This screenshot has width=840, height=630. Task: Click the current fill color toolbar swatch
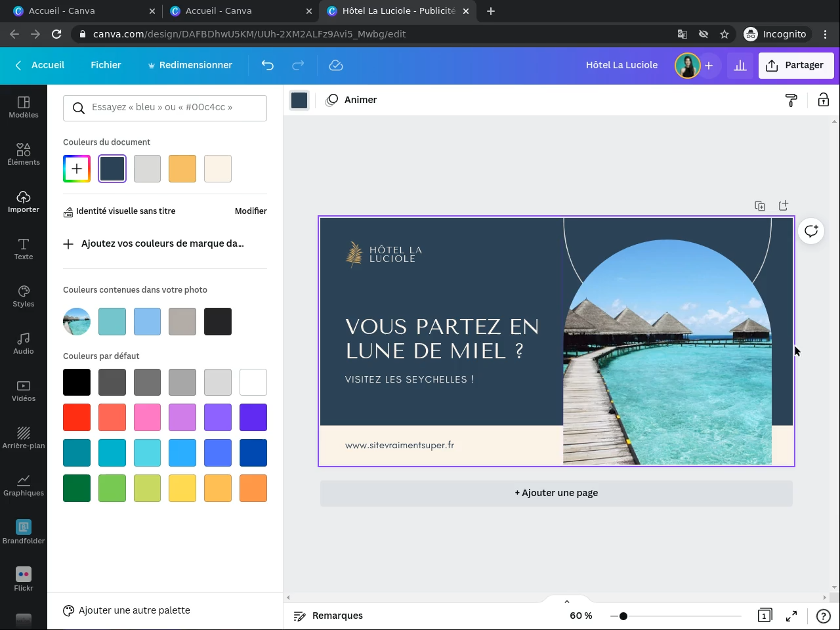(299, 100)
